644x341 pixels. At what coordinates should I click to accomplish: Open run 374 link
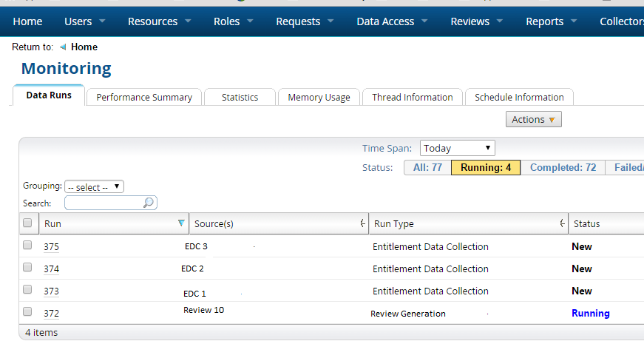(51, 269)
